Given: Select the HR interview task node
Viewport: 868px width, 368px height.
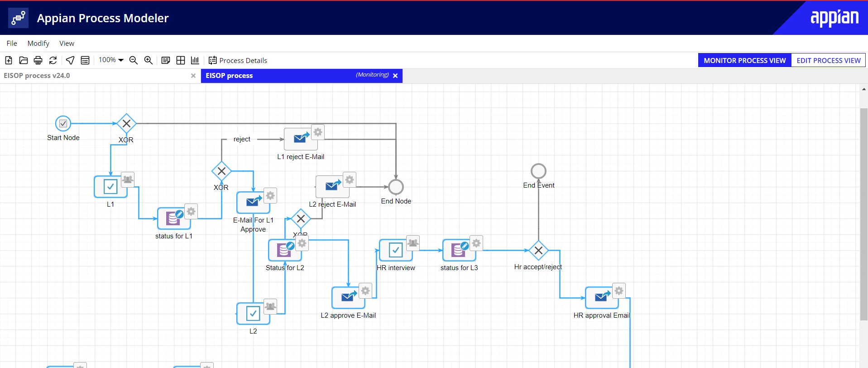Looking at the screenshot, I should (396, 250).
